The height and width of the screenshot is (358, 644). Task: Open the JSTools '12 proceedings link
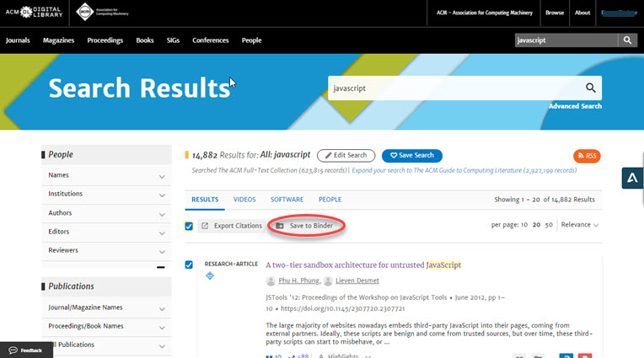click(x=356, y=297)
